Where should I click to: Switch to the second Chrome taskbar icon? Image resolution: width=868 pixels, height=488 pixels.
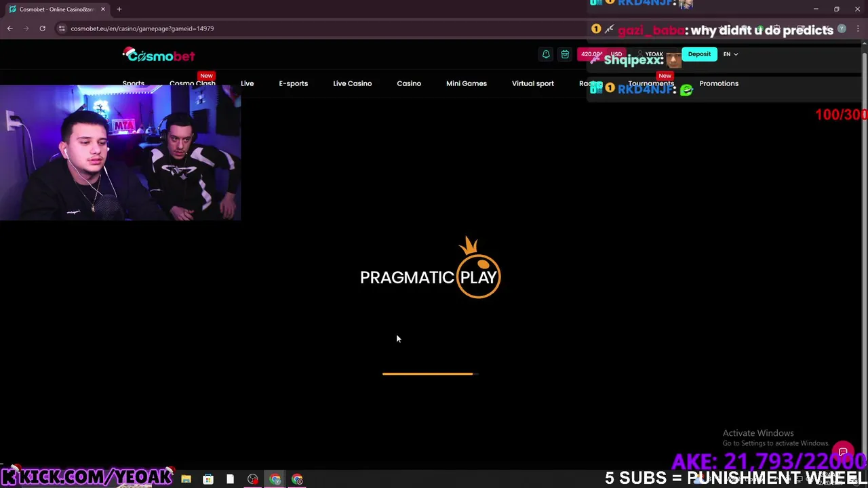[x=297, y=479]
